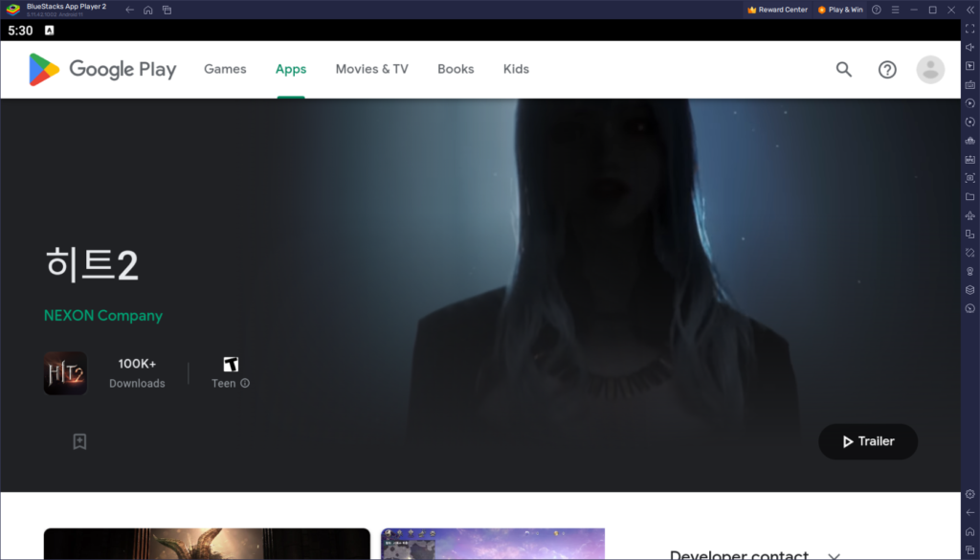
Task: Switch to the Games tab
Action: coord(225,69)
